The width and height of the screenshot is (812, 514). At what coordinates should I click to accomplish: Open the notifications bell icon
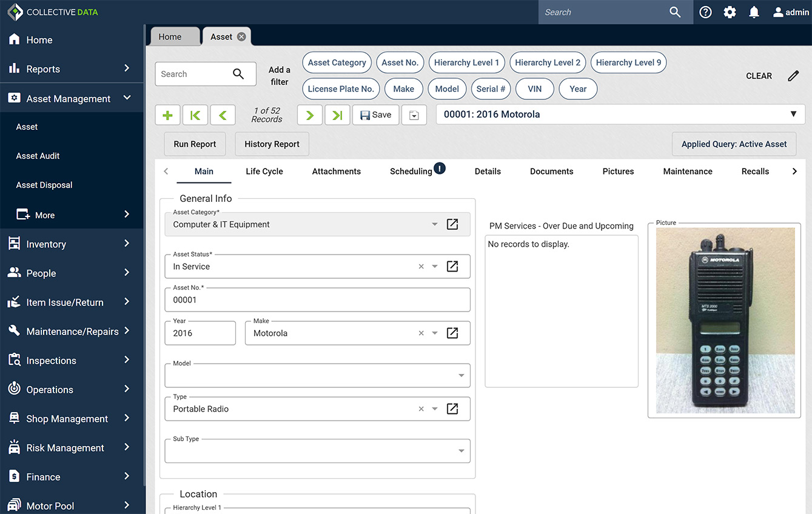click(754, 12)
